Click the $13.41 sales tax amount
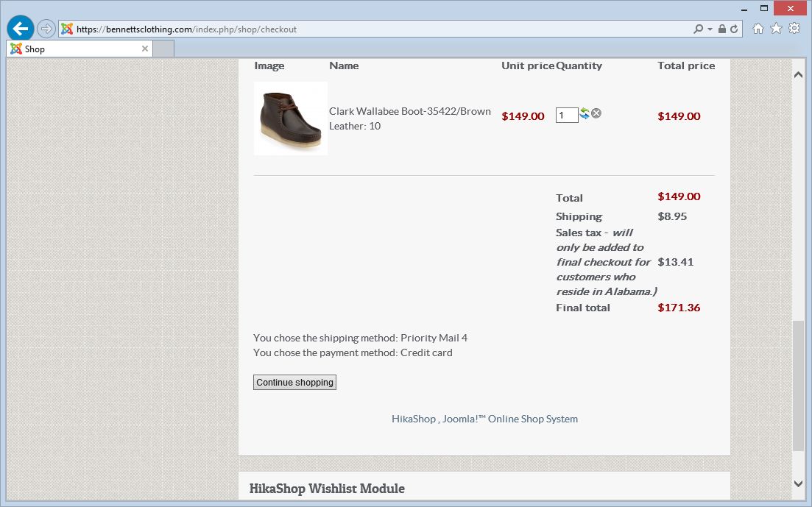 click(675, 262)
